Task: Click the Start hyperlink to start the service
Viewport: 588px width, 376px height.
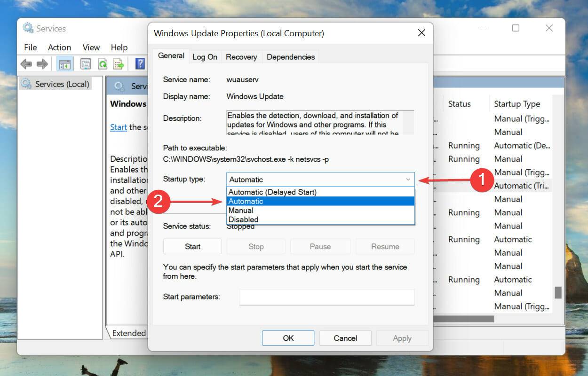Action: click(118, 127)
